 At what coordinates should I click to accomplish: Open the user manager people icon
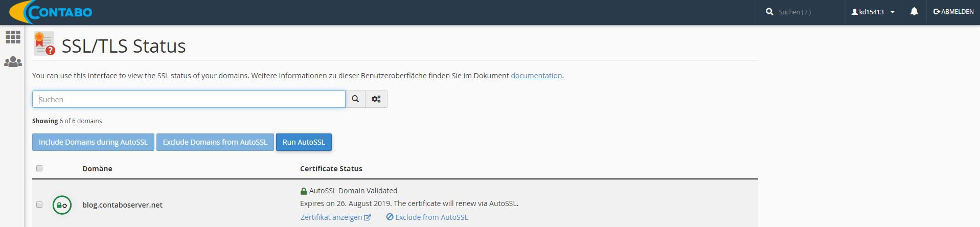[13, 62]
